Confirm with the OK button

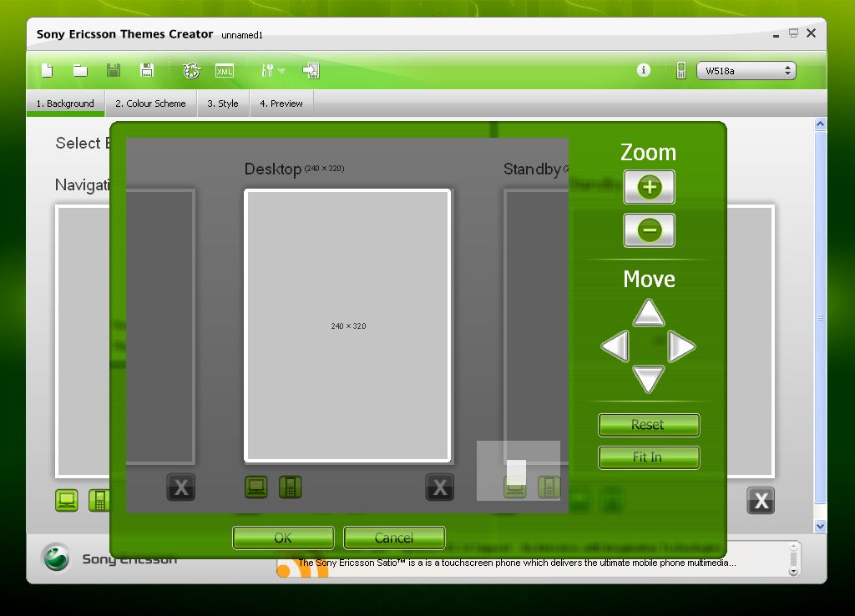pyautogui.click(x=283, y=538)
